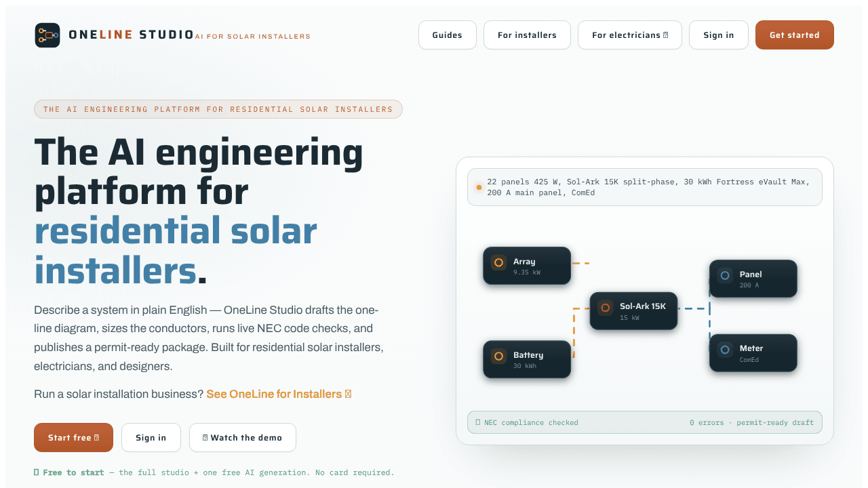Click Sign in in the top navigation

(719, 35)
